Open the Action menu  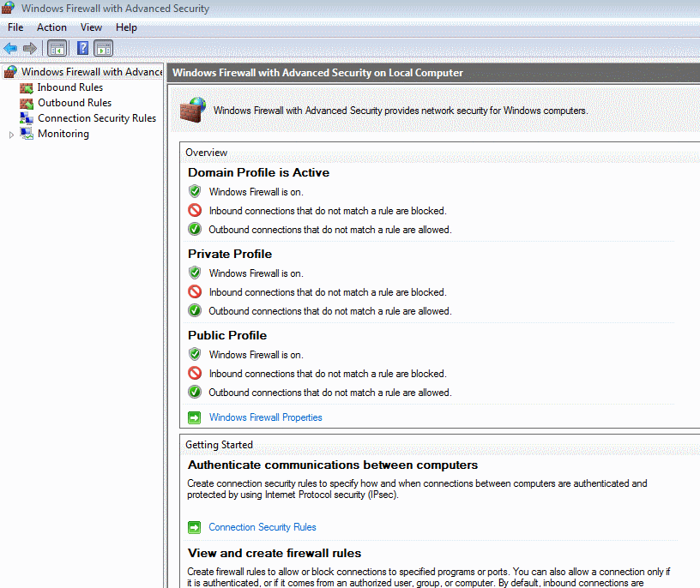pyautogui.click(x=51, y=27)
